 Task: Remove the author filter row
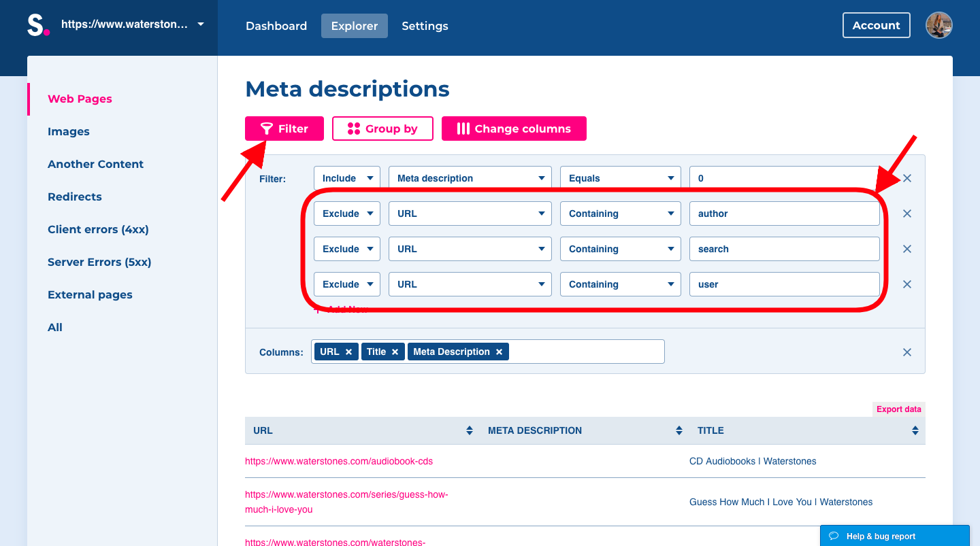click(907, 214)
